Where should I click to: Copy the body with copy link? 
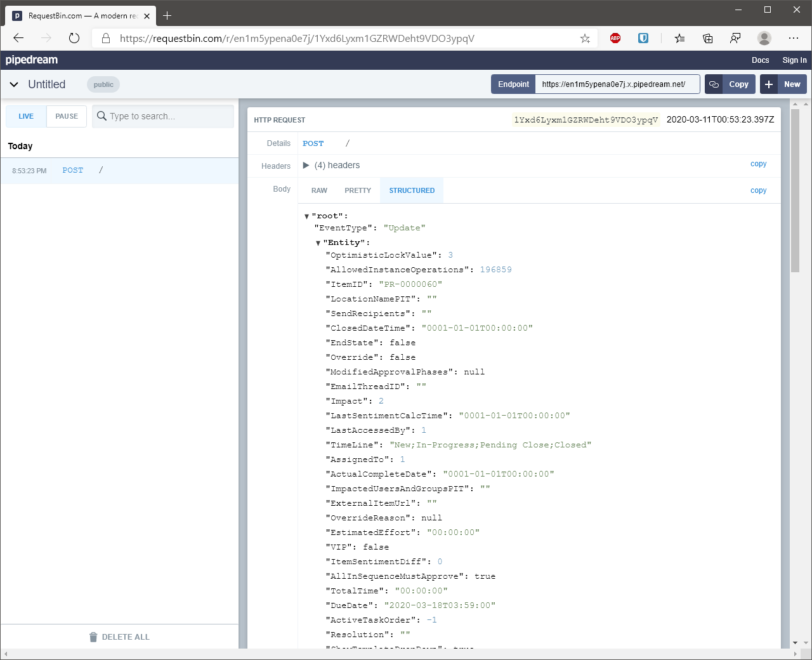coord(758,190)
